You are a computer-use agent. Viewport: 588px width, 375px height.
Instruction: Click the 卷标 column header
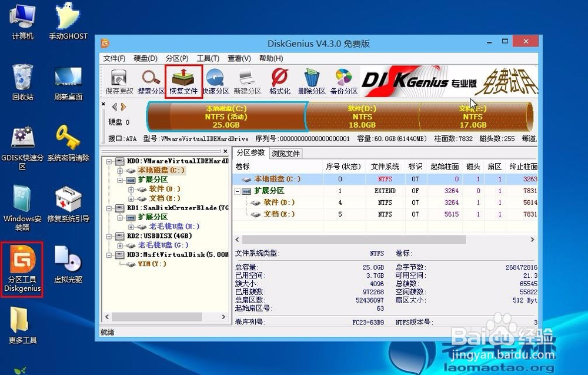278,167
